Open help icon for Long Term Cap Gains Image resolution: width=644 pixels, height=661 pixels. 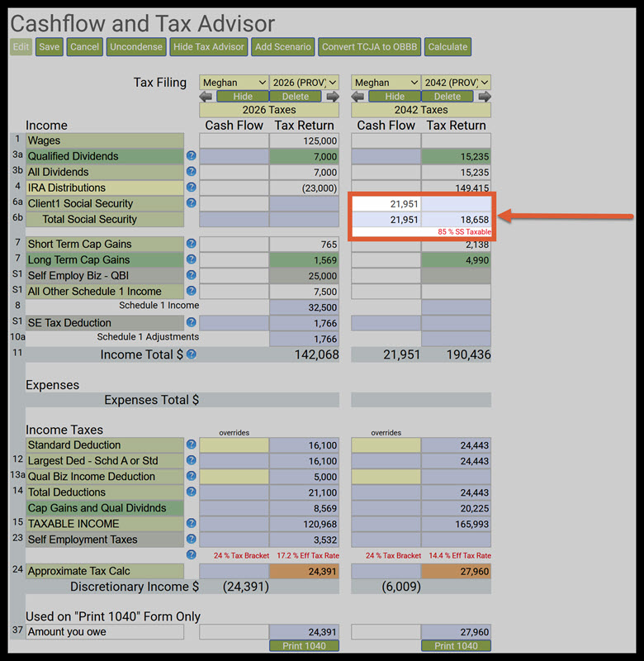(192, 259)
